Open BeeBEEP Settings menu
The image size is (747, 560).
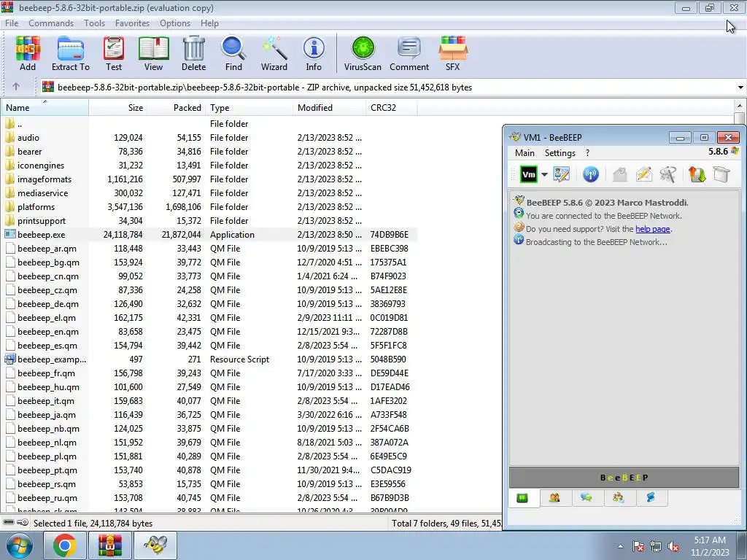560,153
